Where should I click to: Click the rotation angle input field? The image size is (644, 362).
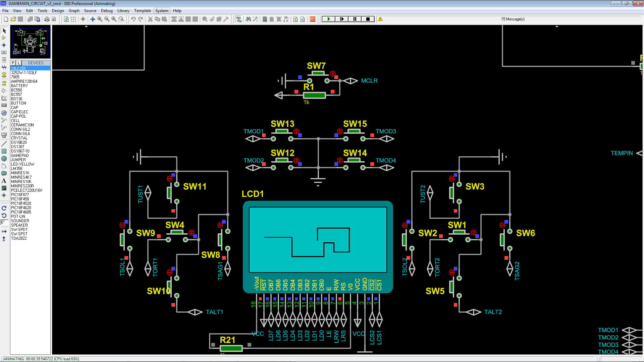click(4, 223)
